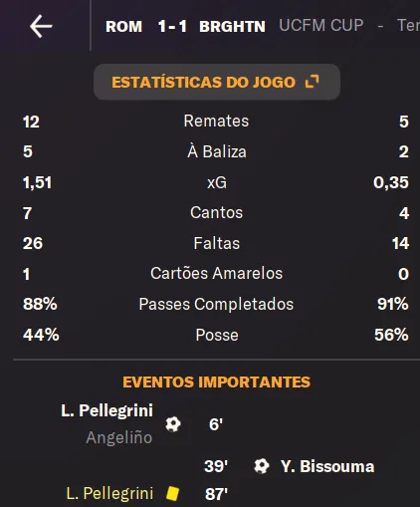Expand match statistics via pop-out icon
Viewport: 420px width, 507px height.
[312, 82]
